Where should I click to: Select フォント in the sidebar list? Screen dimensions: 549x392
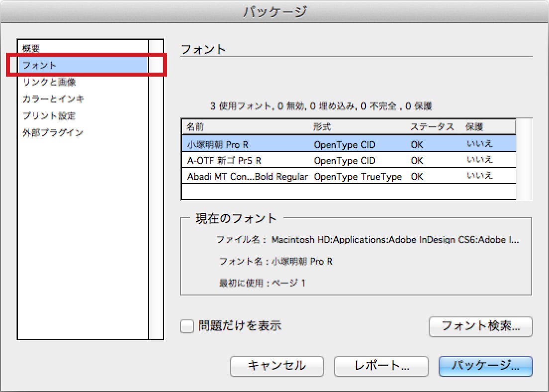[39, 65]
